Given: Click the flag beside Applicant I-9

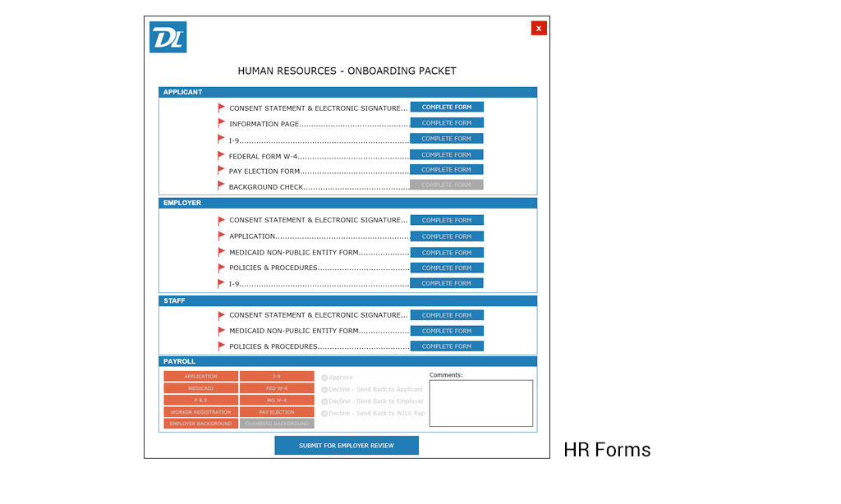Looking at the screenshot, I should click(x=221, y=140).
